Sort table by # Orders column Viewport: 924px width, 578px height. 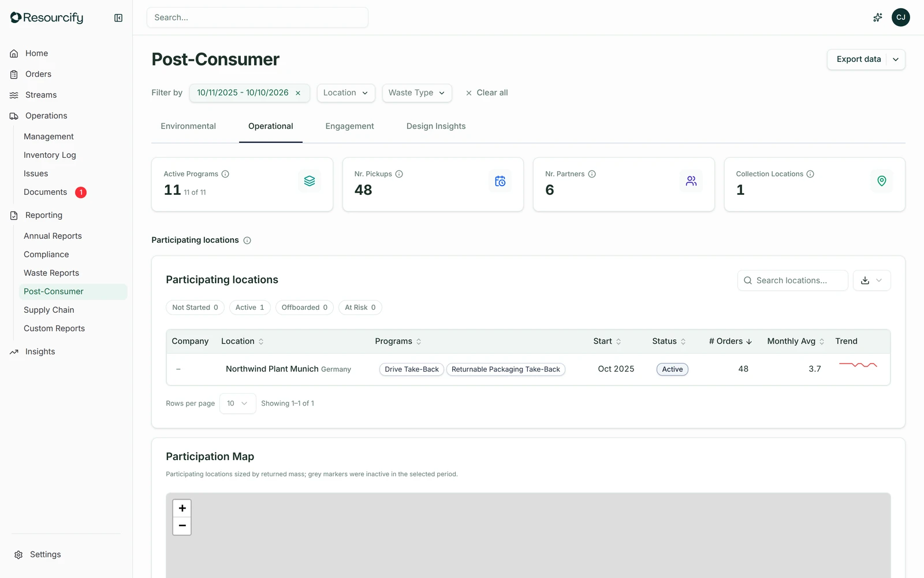[731, 342]
